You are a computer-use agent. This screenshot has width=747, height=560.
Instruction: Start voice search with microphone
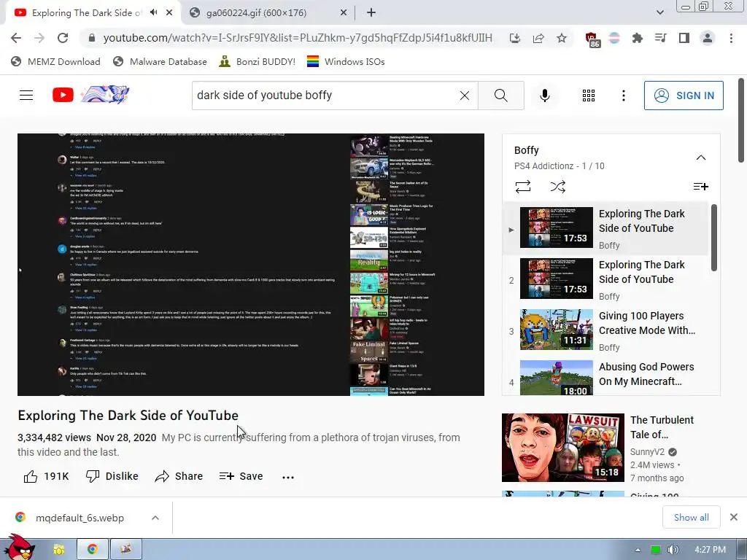click(x=544, y=96)
